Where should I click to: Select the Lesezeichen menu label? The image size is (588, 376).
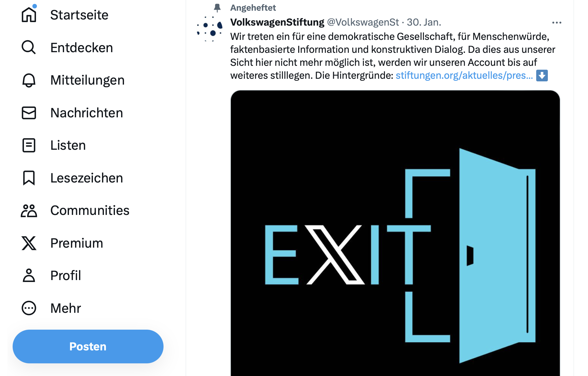87,178
